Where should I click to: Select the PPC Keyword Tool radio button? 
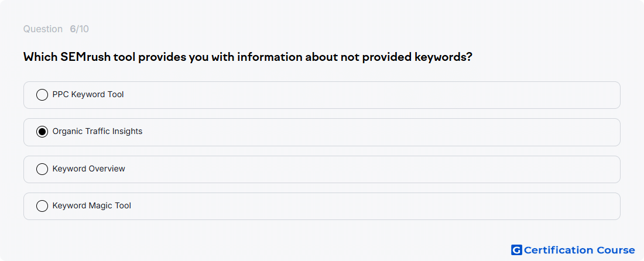coord(42,95)
